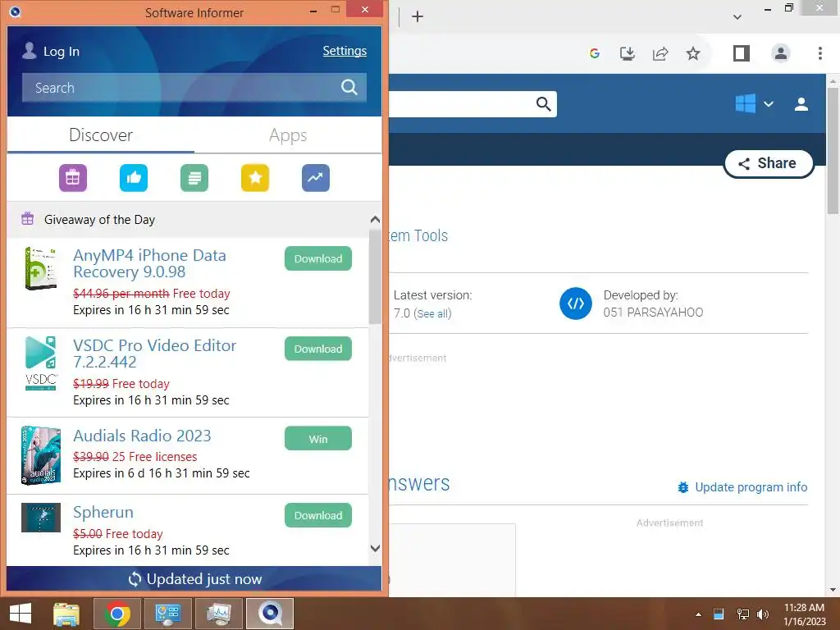This screenshot has height=630, width=840.
Task: Click the Google icon in Chrome toolbar
Action: tap(594, 53)
